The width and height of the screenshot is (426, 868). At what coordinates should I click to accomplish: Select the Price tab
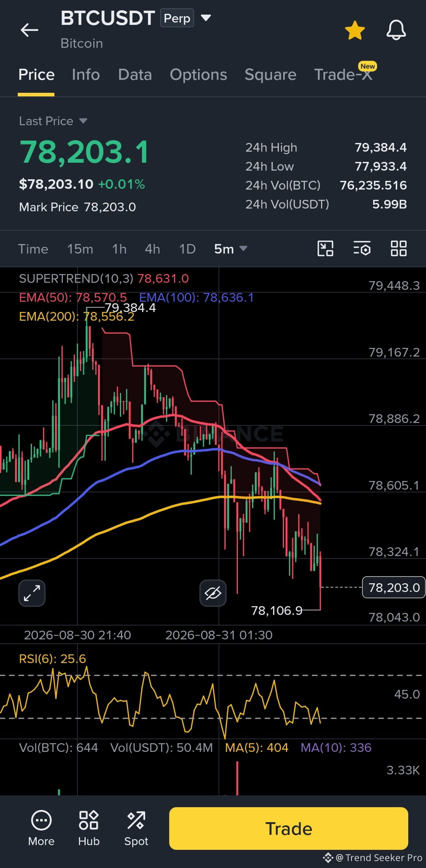tap(36, 75)
